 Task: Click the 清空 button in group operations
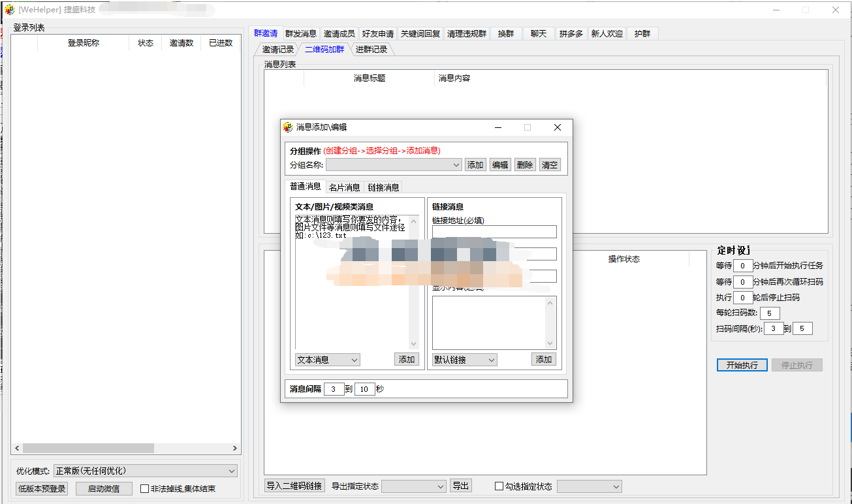point(550,165)
